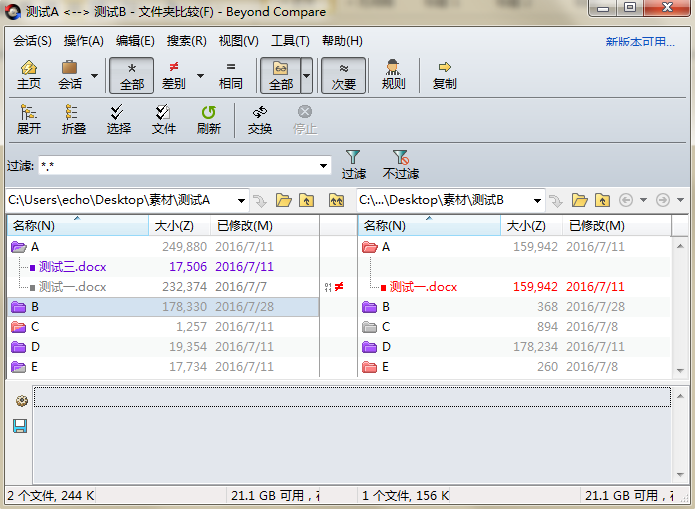Open dropdown arrow next to 会话

94,75
